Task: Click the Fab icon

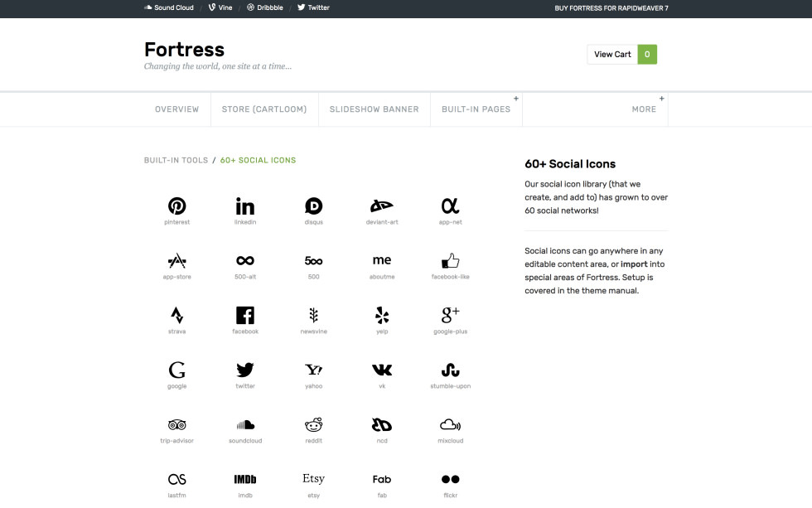Action: coord(382,480)
